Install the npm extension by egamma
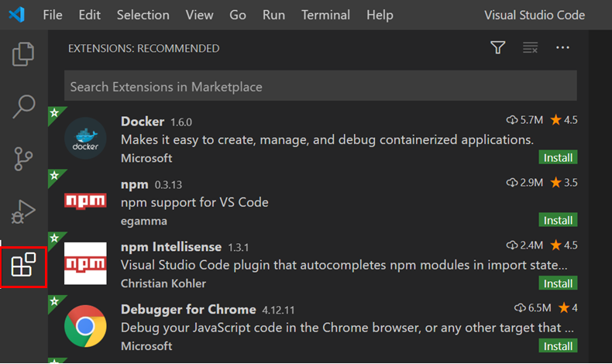The image size is (612, 364). click(x=558, y=220)
